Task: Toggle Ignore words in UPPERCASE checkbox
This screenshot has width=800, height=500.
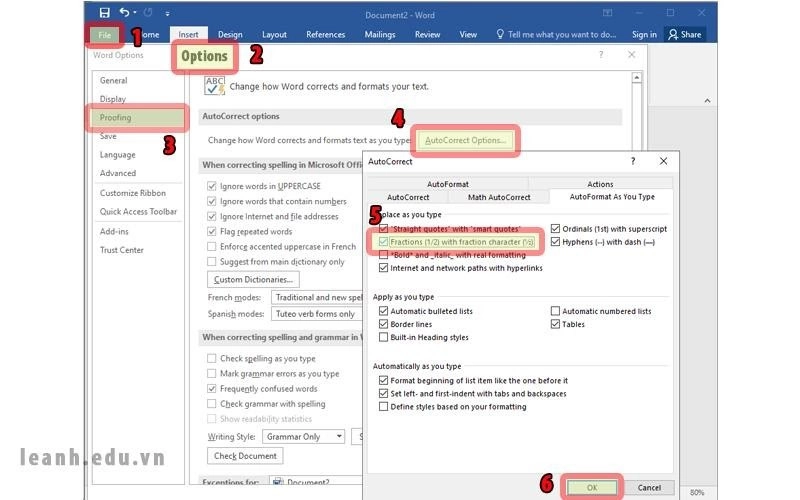Action: coord(212,186)
